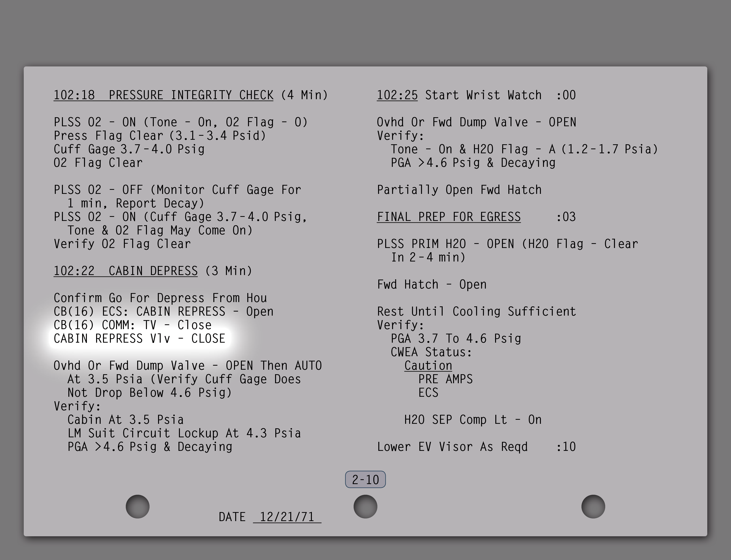Click the center binder punch hole
Screen dimensions: 731x560
pyautogui.click(x=365, y=506)
